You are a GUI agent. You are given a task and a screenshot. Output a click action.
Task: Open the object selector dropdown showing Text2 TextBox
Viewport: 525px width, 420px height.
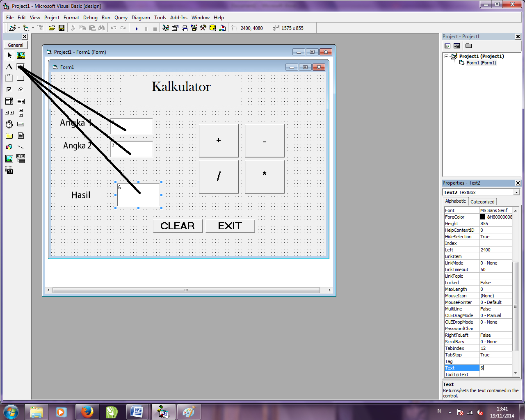point(516,192)
